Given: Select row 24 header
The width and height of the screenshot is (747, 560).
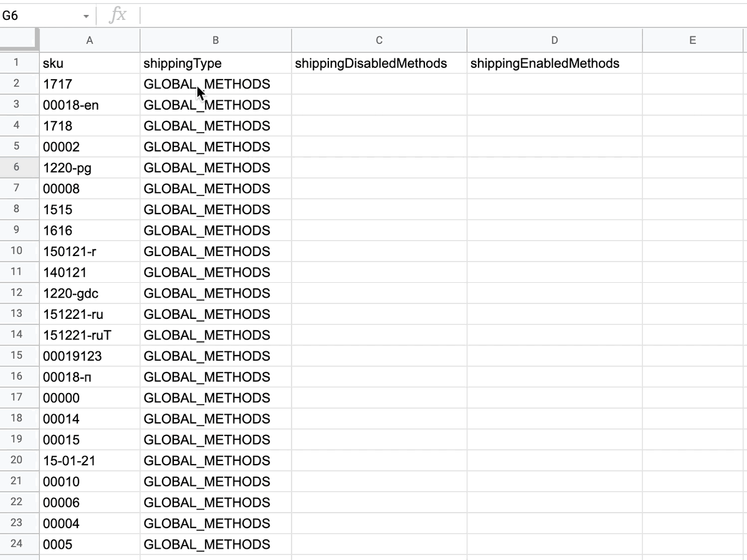Looking at the screenshot, I should pos(17,544).
